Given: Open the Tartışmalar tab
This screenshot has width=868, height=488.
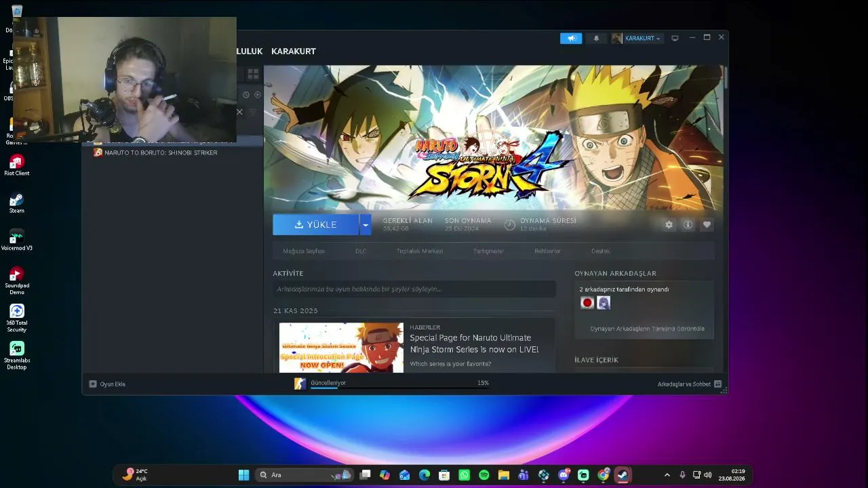Looking at the screenshot, I should (488, 251).
